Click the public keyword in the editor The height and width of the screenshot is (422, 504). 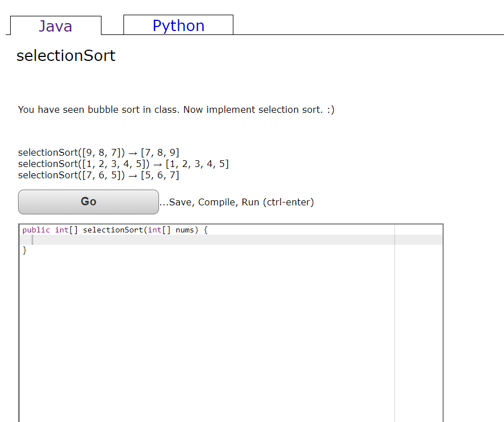(x=33, y=230)
